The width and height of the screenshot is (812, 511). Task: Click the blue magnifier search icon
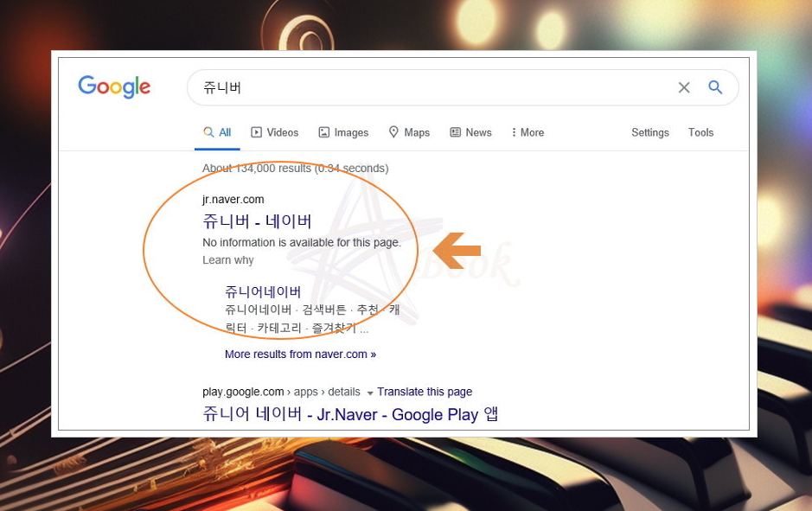(715, 87)
